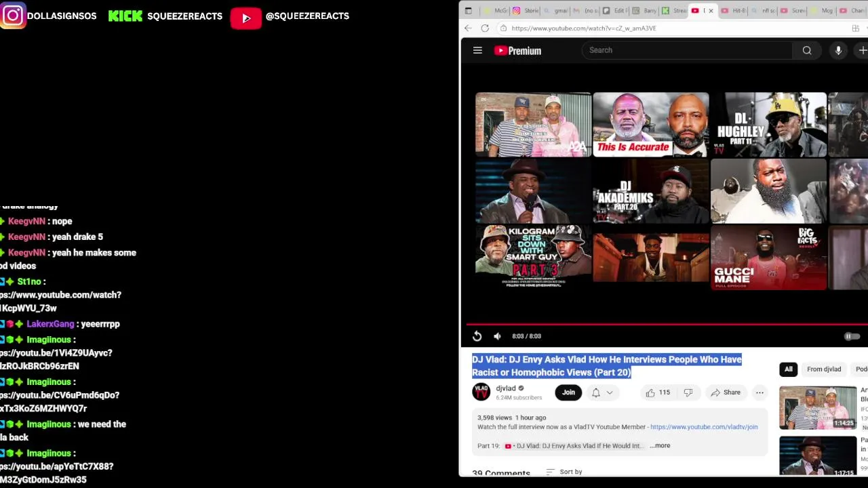Viewport: 868px width, 488px height.
Task: Click the Instagram logo in overlay
Action: pyautogui.click(x=13, y=15)
